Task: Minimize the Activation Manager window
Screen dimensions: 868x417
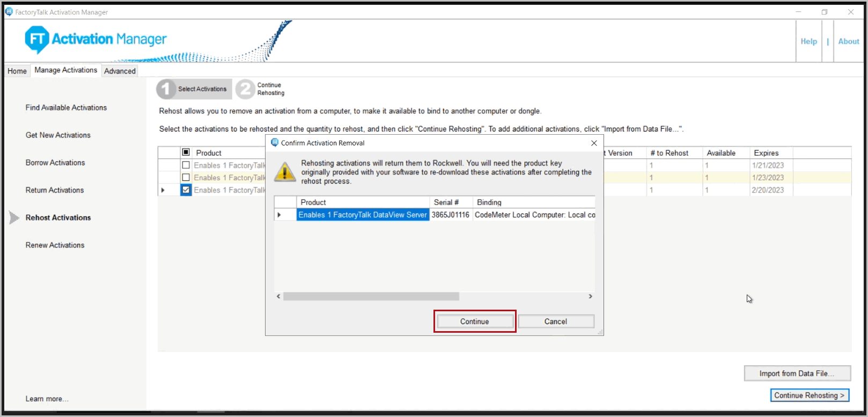Action: pyautogui.click(x=798, y=12)
